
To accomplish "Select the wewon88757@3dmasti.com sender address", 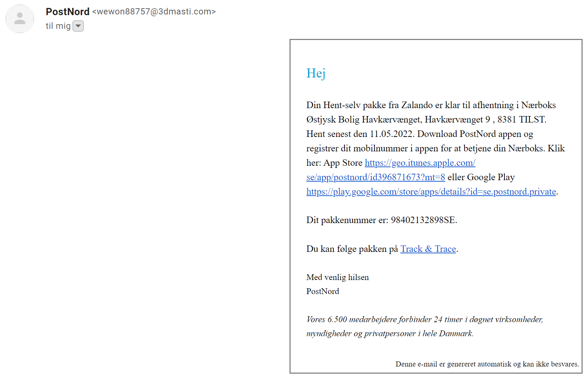I will [154, 12].
